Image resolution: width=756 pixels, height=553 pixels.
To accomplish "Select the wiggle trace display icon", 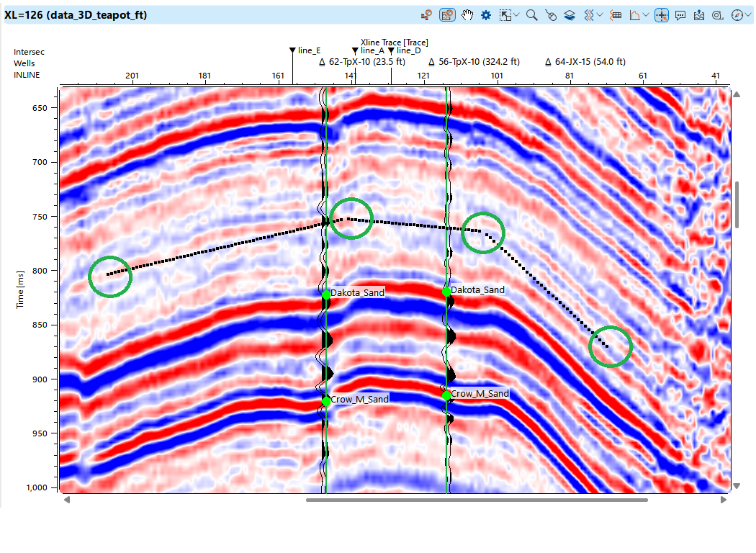I will (x=588, y=14).
